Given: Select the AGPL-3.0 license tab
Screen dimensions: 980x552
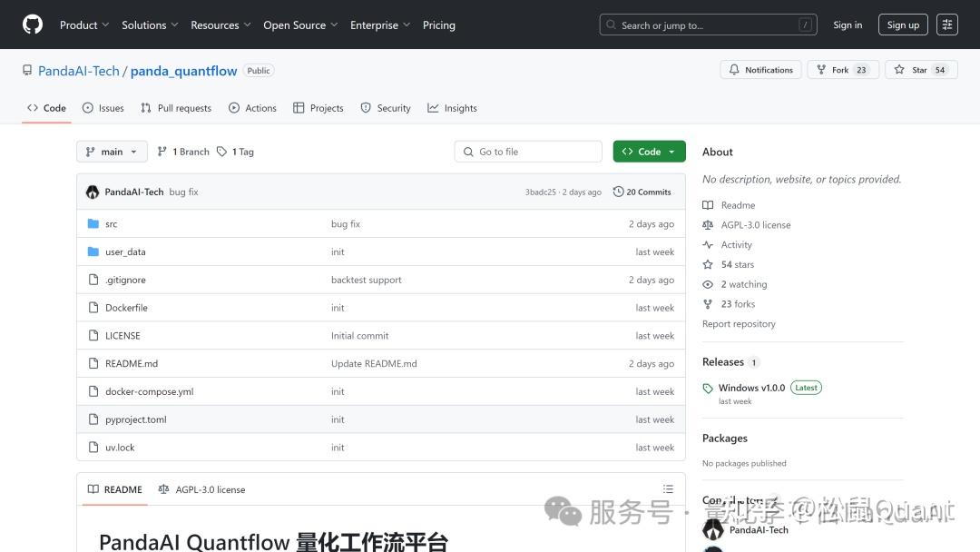Looking at the screenshot, I should coord(201,489).
